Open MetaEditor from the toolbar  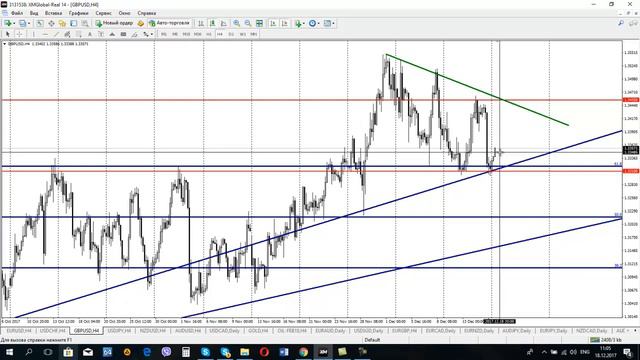click(141, 23)
